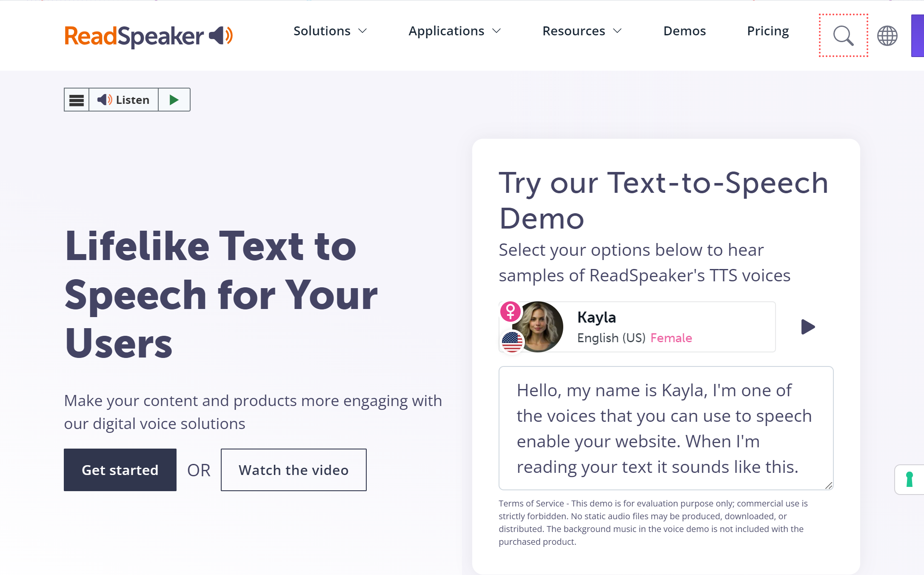Click the pink female gender badge

(510, 312)
